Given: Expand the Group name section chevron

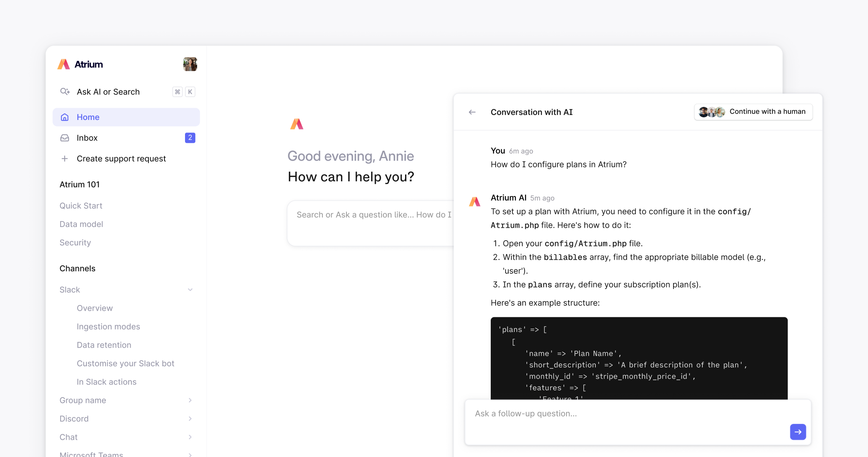Looking at the screenshot, I should coord(190,400).
